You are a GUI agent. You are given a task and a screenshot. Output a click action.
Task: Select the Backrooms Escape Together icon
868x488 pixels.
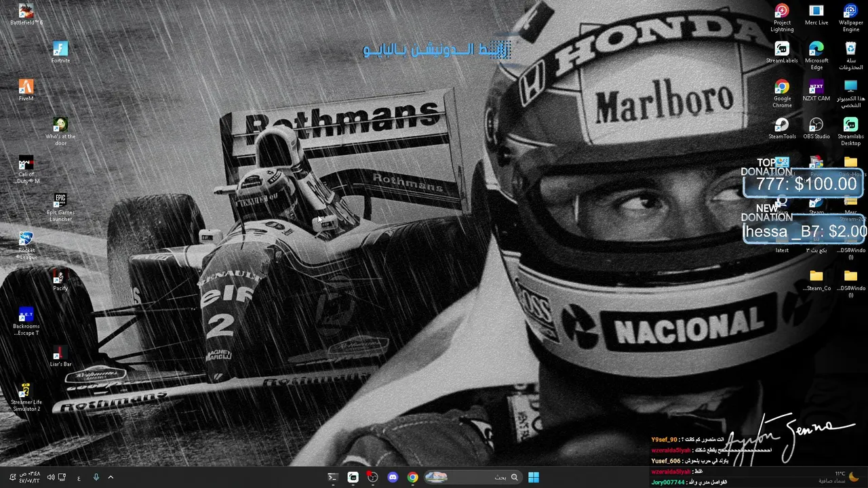[26, 321]
